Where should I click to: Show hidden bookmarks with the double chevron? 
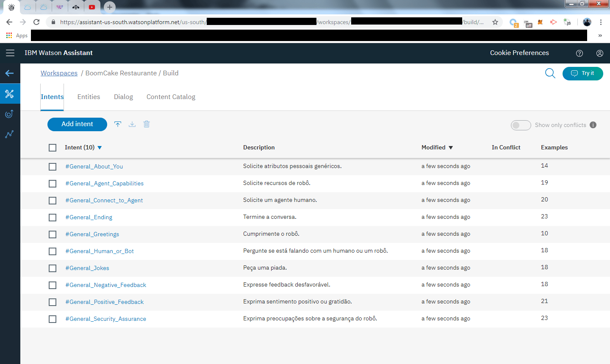tap(600, 36)
